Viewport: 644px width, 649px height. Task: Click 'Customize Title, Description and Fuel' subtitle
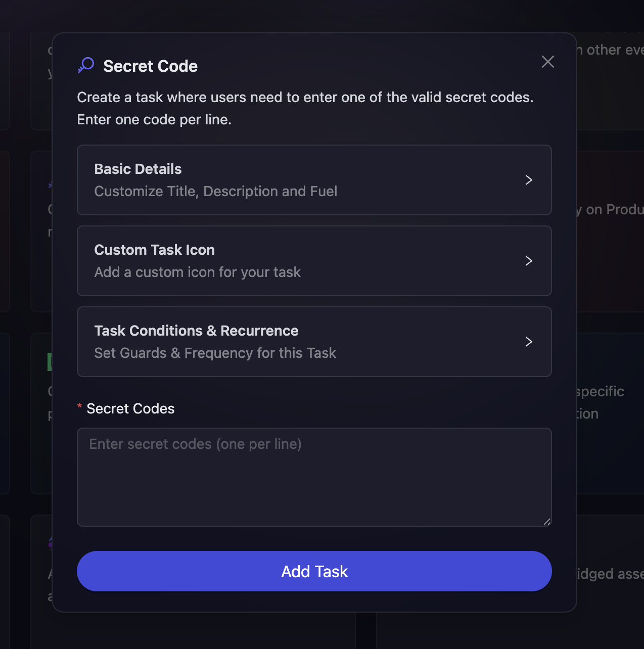tap(215, 191)
